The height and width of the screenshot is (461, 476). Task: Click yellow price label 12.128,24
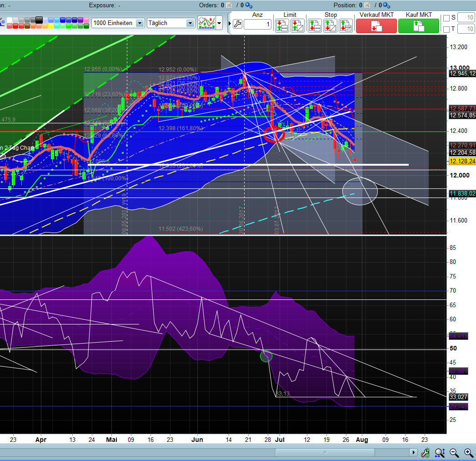coord(462,161)
